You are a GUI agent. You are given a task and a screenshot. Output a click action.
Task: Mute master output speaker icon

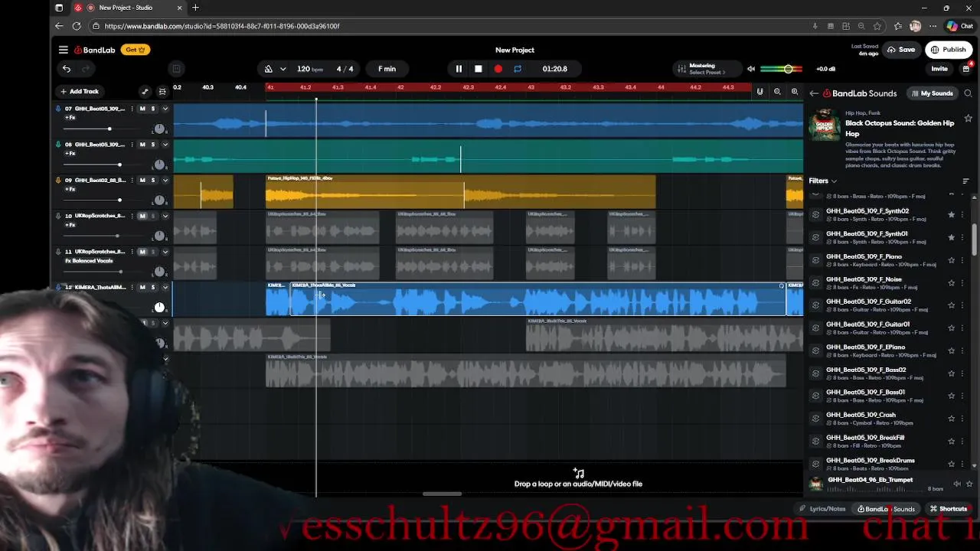751,69
